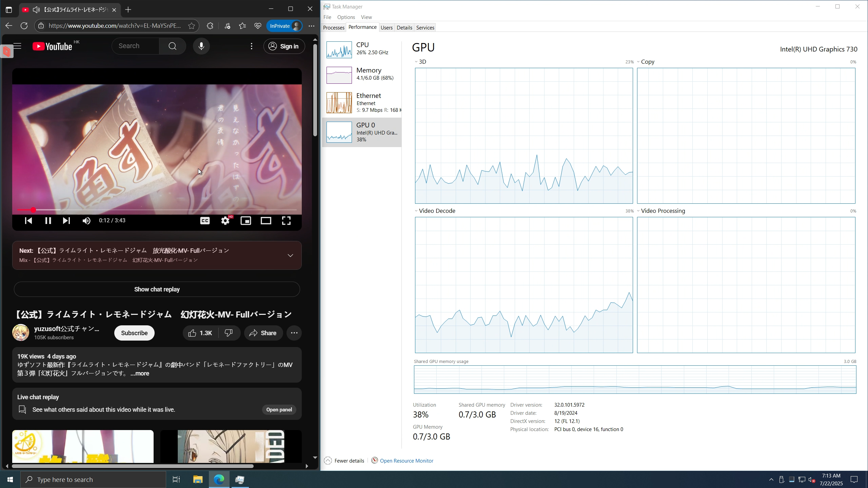868x488 pixels.
Task: Click the Edge address bar URL
Action: coord(115,26)
